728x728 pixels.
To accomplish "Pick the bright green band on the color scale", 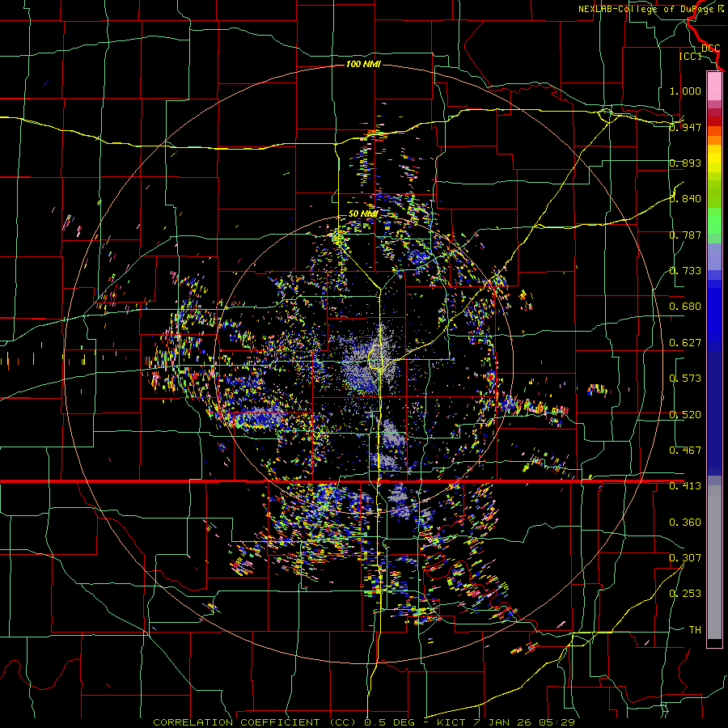I will [714, 221].
